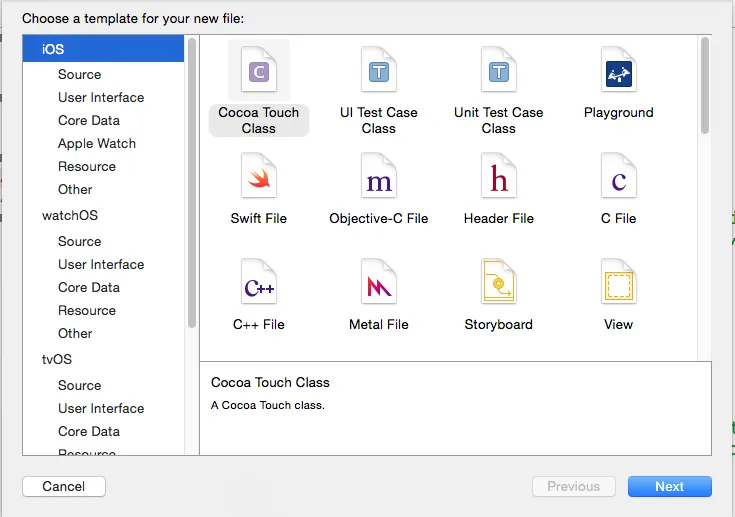Click the template grid vertical scrollbar

[705, 86]
